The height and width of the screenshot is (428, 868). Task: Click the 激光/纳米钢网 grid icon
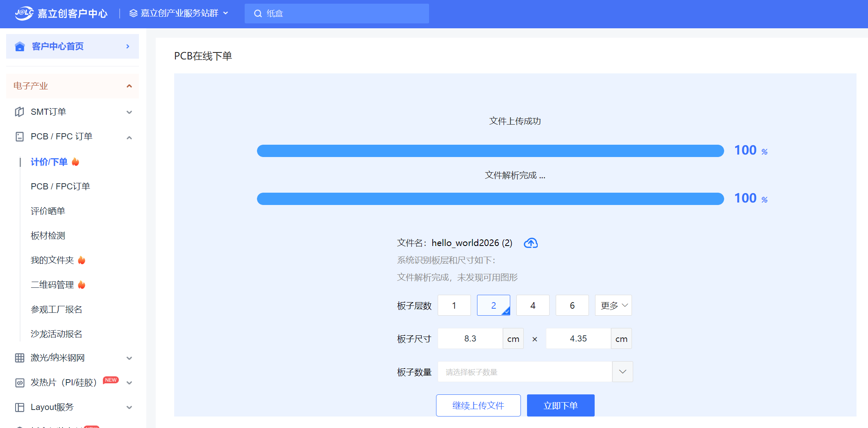pyautogui.click(x=19, y=358)
